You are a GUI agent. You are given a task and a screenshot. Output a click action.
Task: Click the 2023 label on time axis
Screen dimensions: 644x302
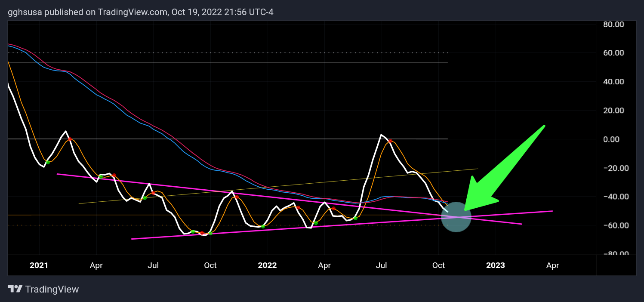(x=495, y=265)
